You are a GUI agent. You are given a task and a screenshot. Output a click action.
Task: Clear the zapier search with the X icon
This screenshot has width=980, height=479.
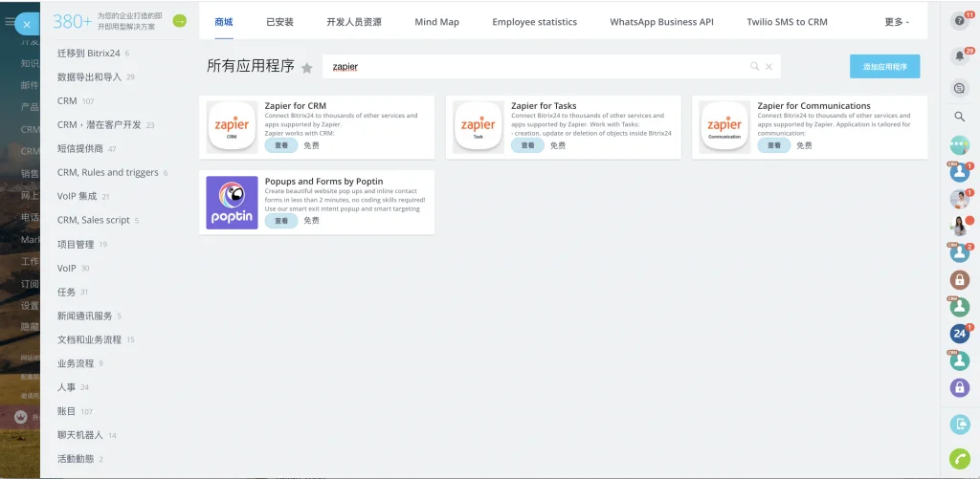[x=768, y=66]
